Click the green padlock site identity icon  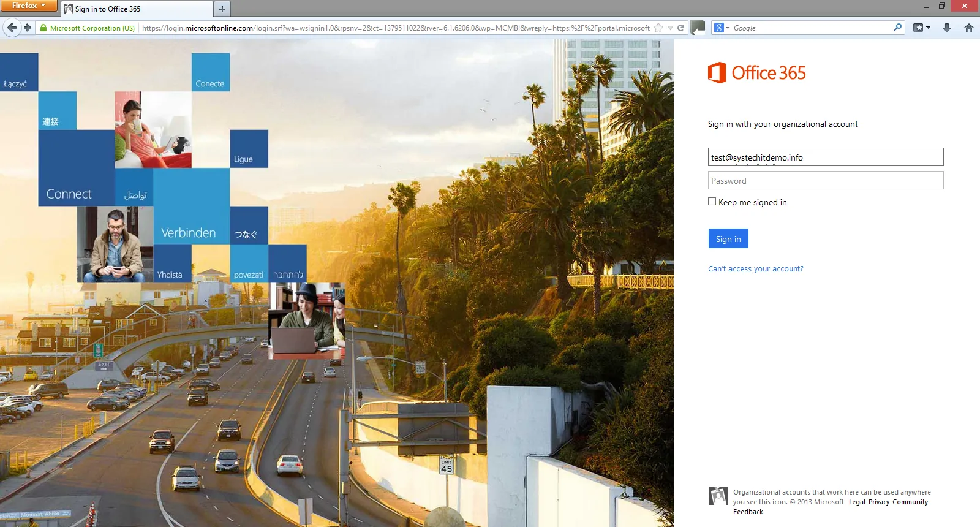pyautogui.click(x=43, y=28)
